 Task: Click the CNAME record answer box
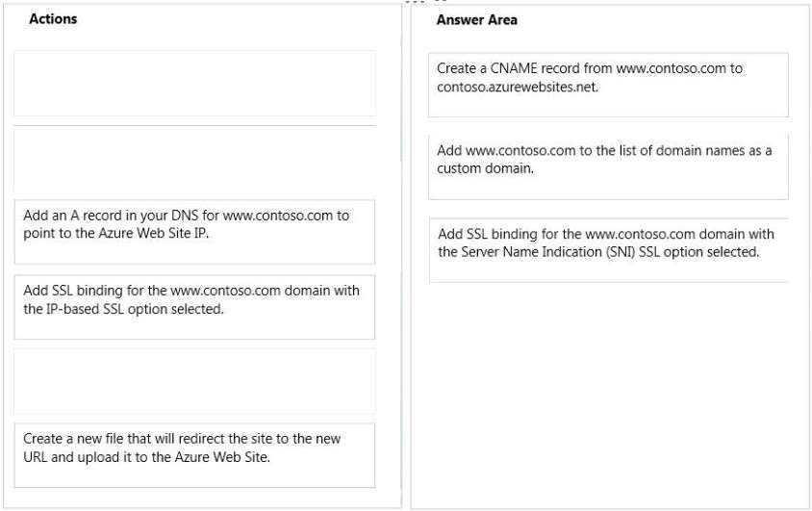click(x=608, y=85)
